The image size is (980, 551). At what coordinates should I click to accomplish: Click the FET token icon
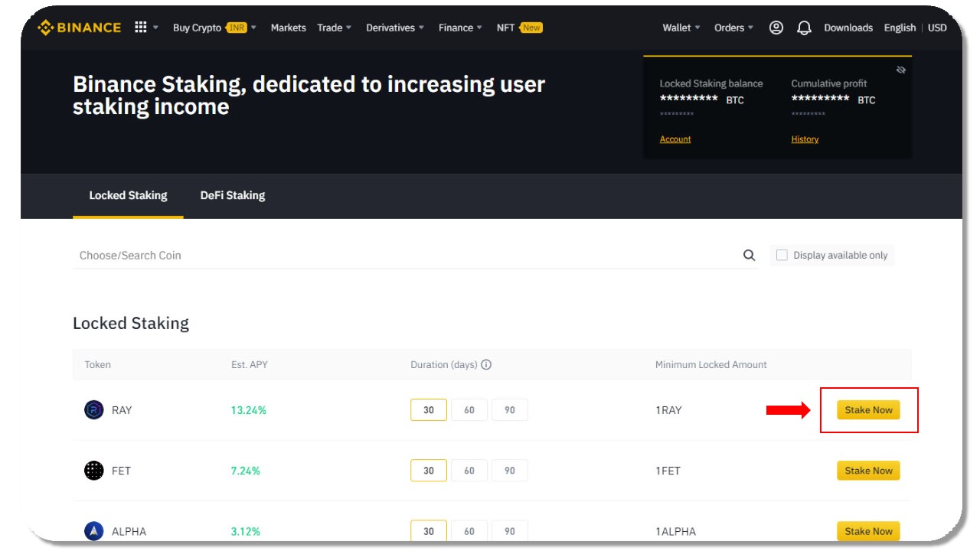(93, 471)
